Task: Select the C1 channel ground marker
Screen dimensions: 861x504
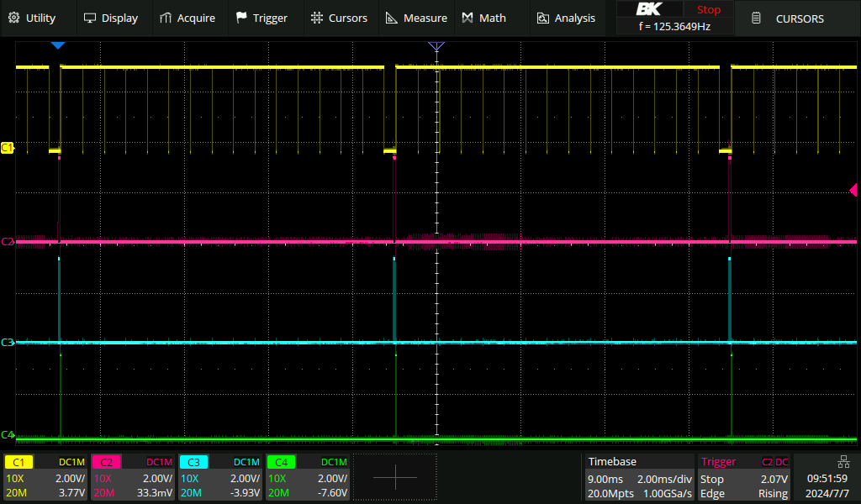Action: tap(7, 148)
